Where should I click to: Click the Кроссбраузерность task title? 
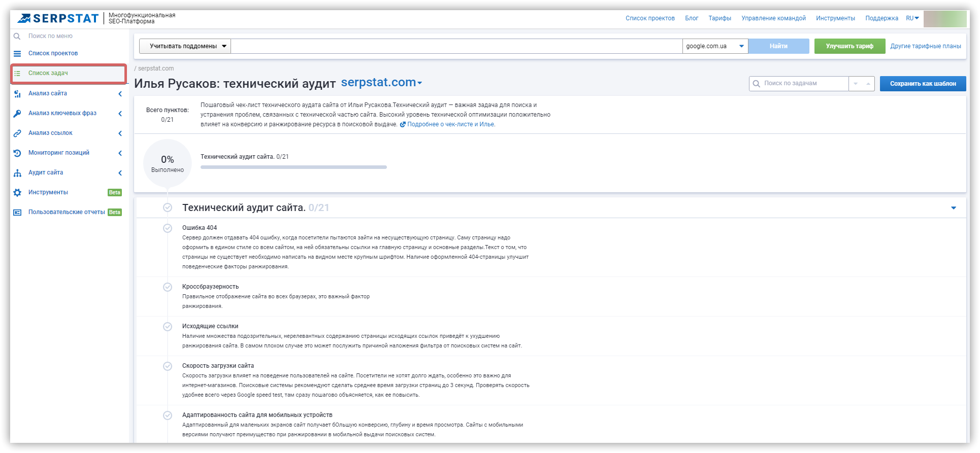coord(210,287)
